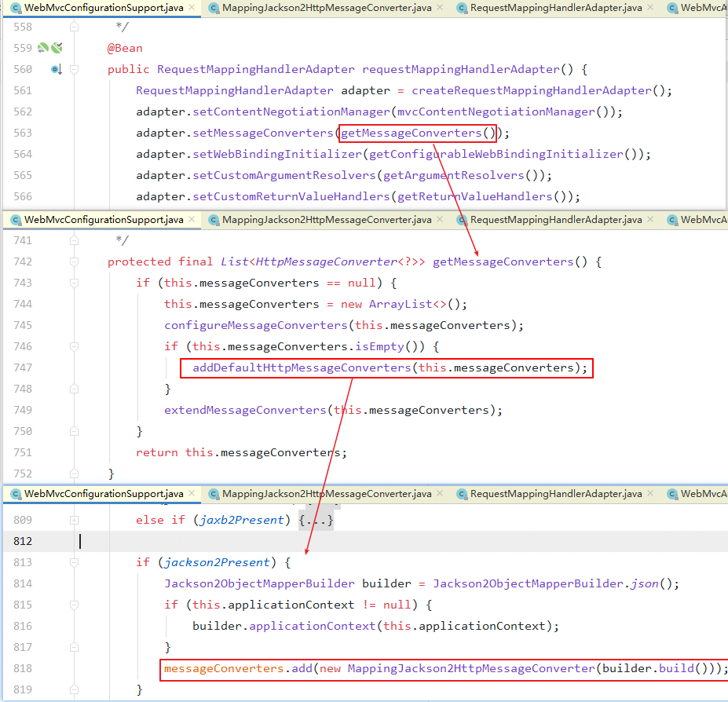The image size is (728, 702).
Task: Collapse the getMessageConverters method at line 742
Action: (74, 262)
